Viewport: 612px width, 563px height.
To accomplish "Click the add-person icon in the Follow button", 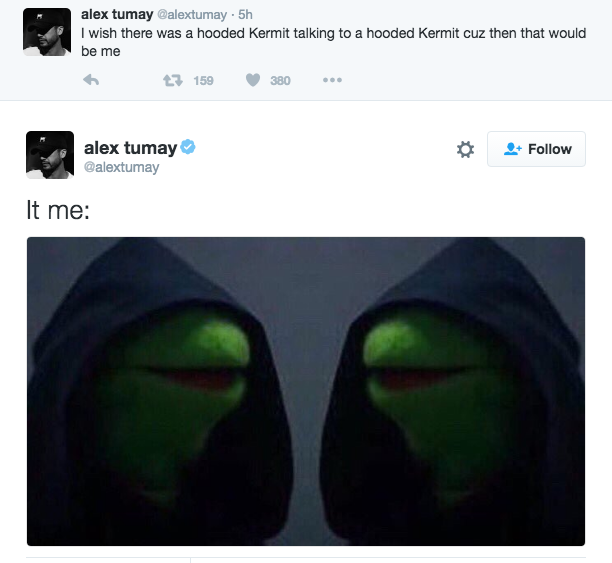I will (x=512, y=149).
